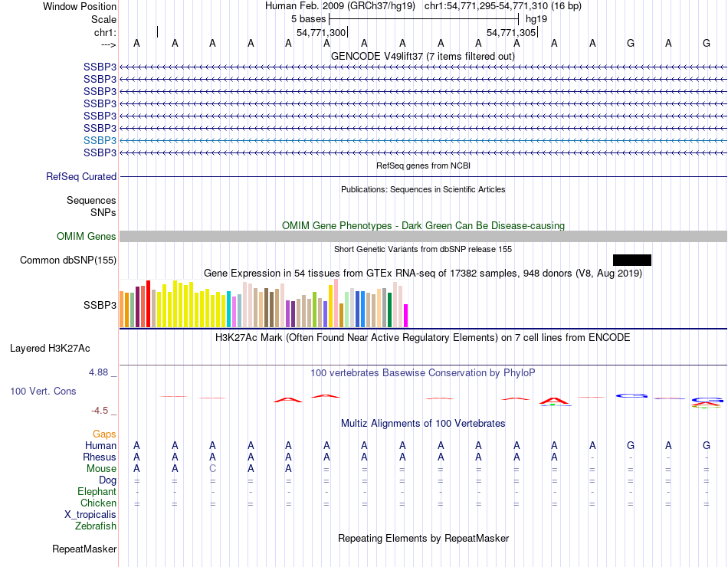Select the X_tropicalis alignment row label
728x567 pixels.
pos(90,515)
